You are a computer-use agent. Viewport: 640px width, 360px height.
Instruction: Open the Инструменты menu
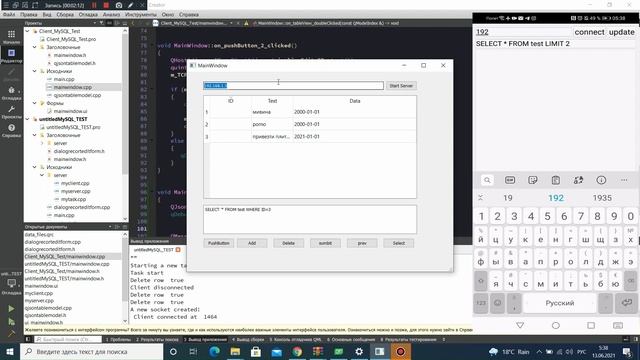[x=140, y=14]
